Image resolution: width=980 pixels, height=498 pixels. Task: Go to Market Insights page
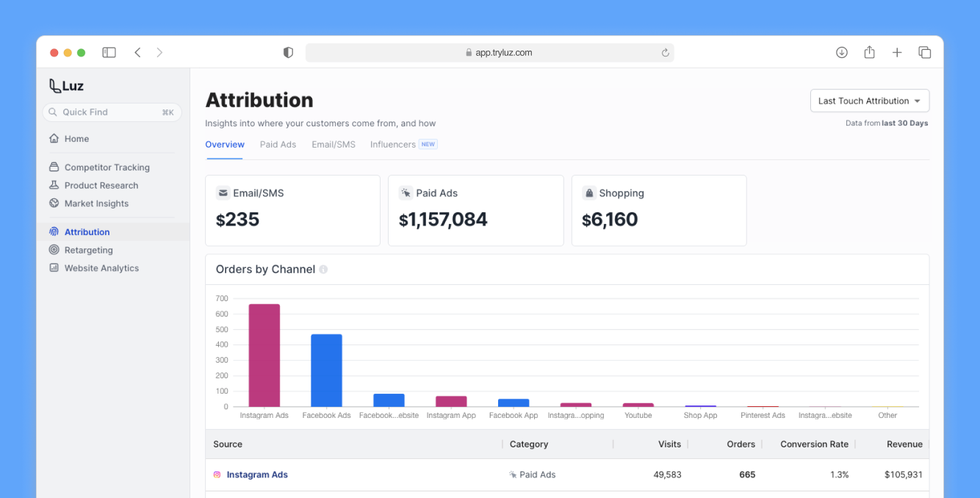[96, 203]
